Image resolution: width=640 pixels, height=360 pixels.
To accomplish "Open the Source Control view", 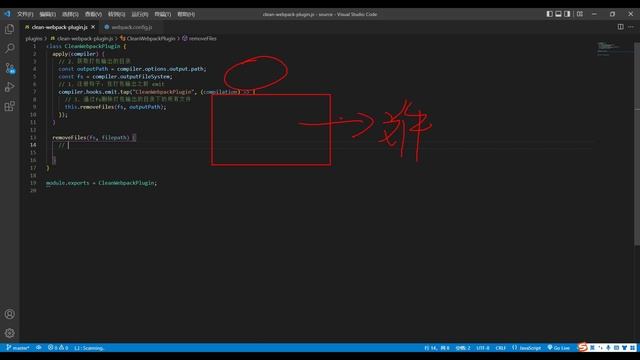I will click(9, 68).
